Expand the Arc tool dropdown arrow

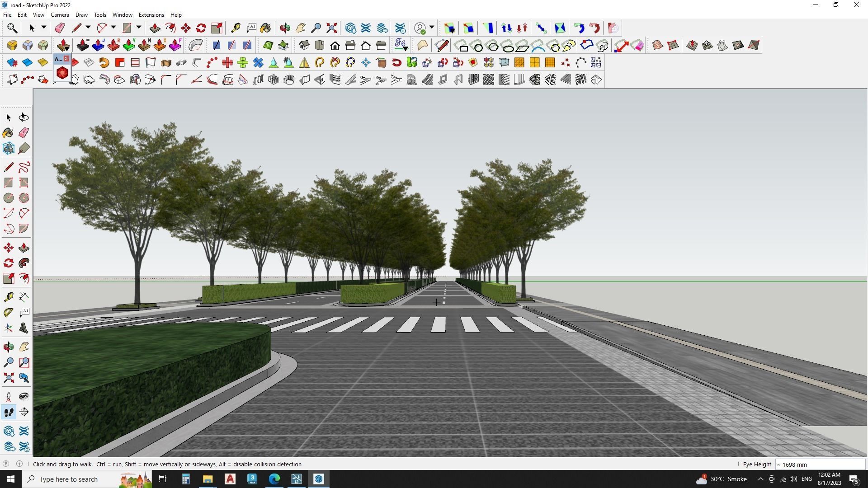click(113, 28)
